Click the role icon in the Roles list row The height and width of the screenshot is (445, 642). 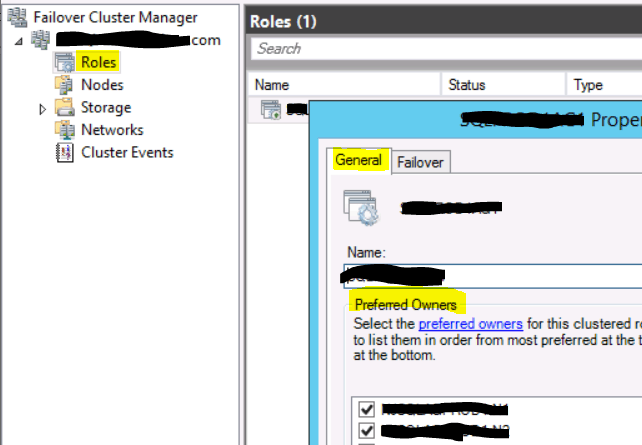tap(271, 110)
